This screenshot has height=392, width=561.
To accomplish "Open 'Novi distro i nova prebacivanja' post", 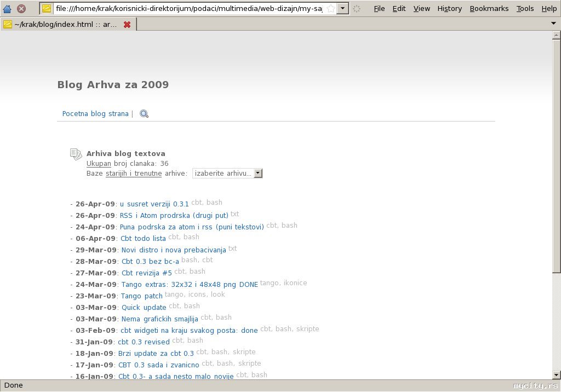I will click(174, 250).
